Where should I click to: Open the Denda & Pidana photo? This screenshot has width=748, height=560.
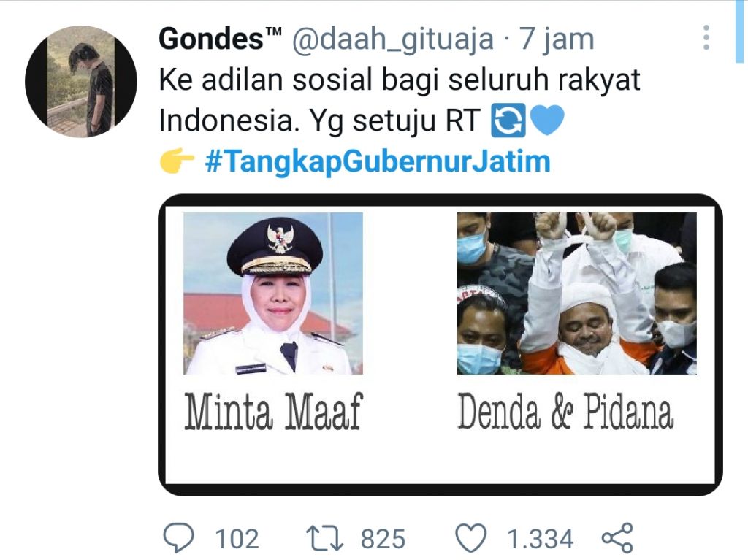[x=577, y=294]
